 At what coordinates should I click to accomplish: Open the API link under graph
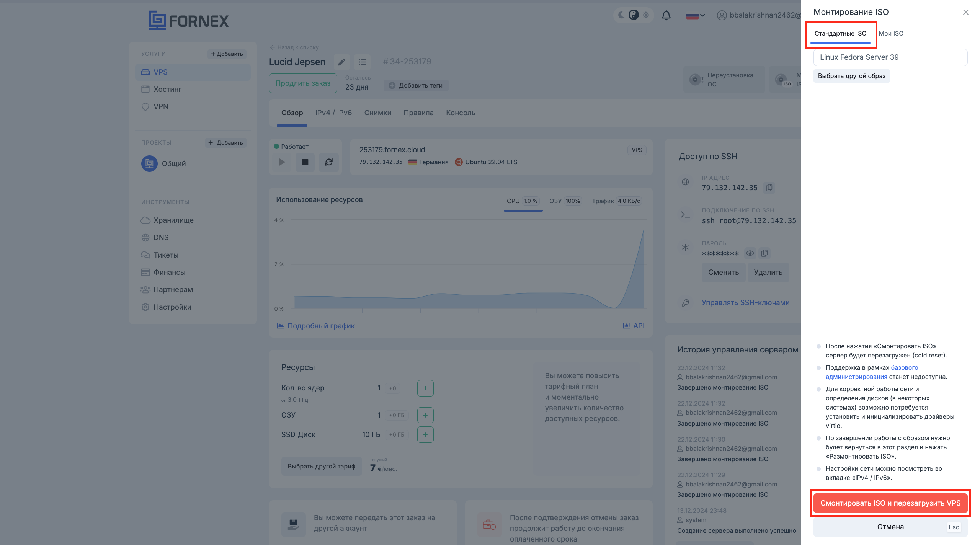click(x=634, y=326)
